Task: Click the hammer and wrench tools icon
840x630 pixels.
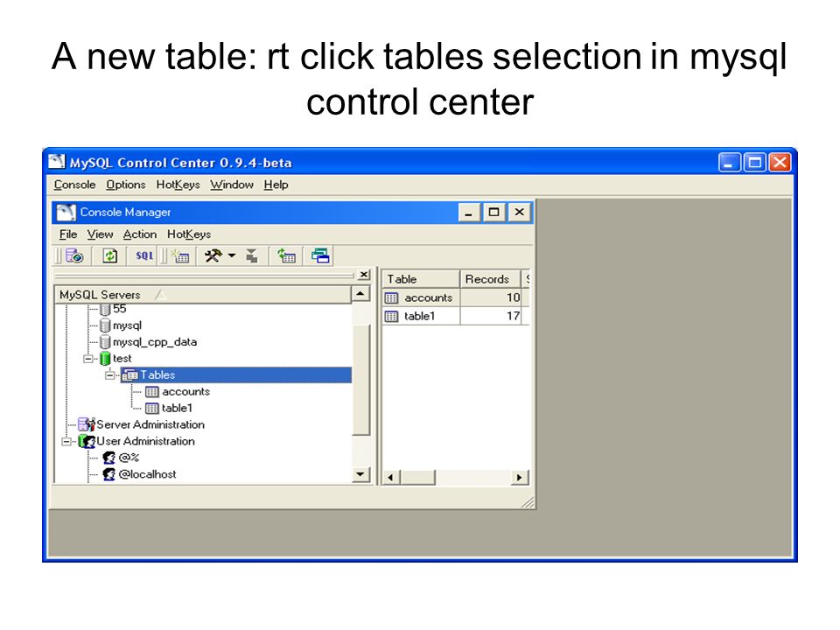Action: click(213, 255)
